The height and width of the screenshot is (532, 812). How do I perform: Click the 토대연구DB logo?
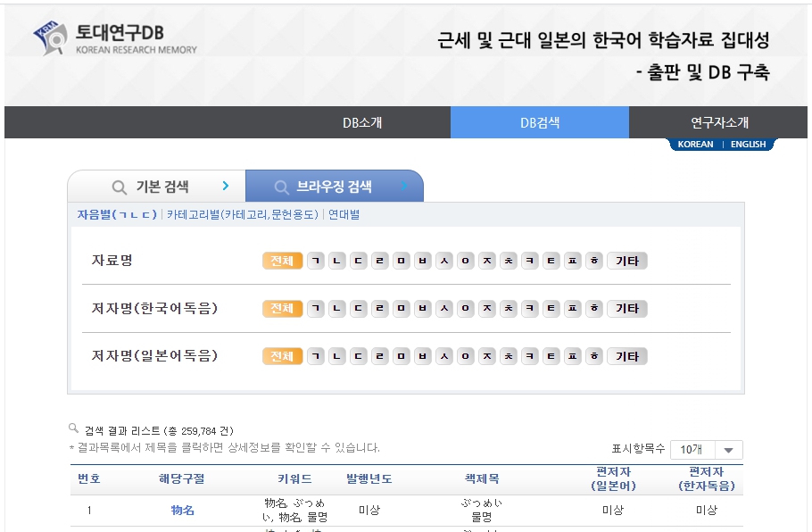[x=116, y=38]
